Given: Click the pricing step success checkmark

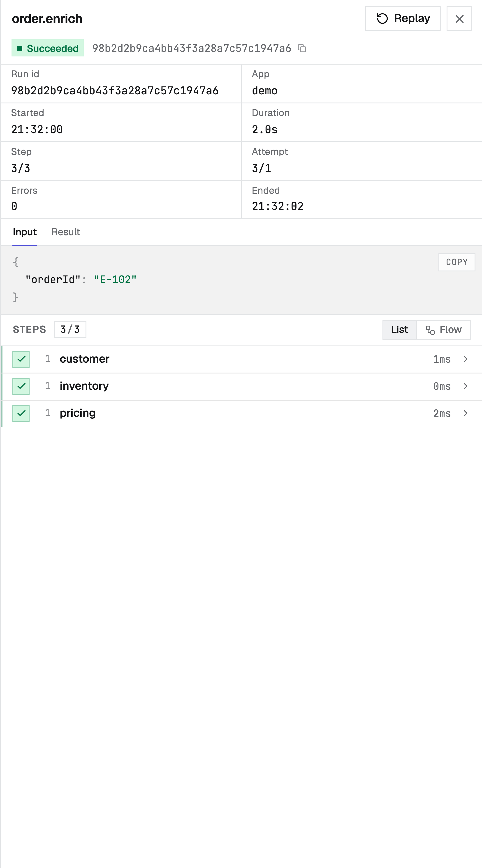Looking at the screenshot, I should tap(21, 413).
